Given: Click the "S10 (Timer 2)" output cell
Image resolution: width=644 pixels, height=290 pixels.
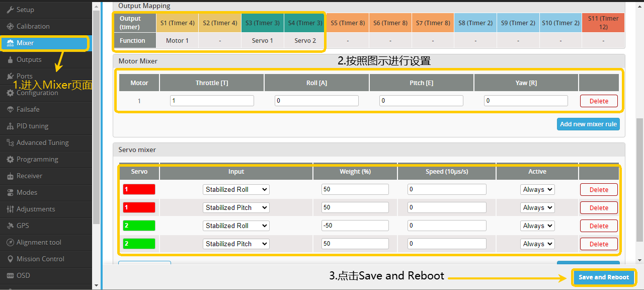Looking at the screenshot, I should [x=560, y=23].
